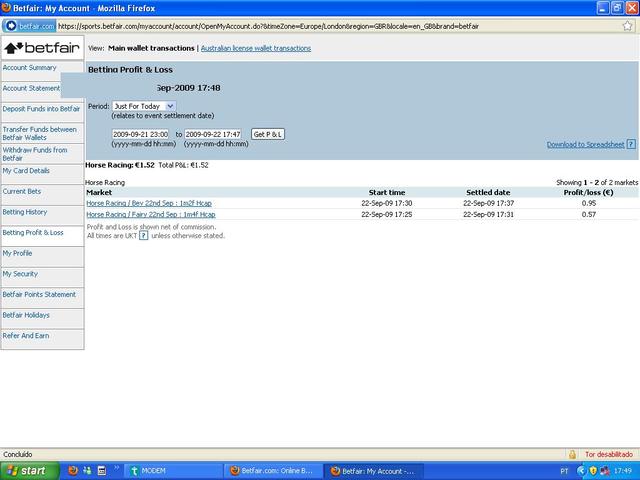The height and width of the screenshot is (480, 640).
Task: Click the UKT help question mark icon
Action: [143, 236]
